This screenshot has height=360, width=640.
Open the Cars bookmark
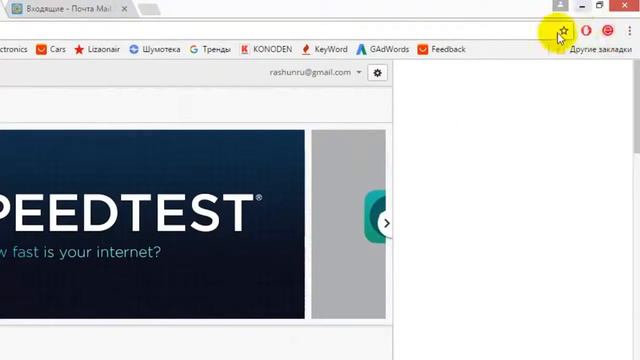tap(51, 49)
